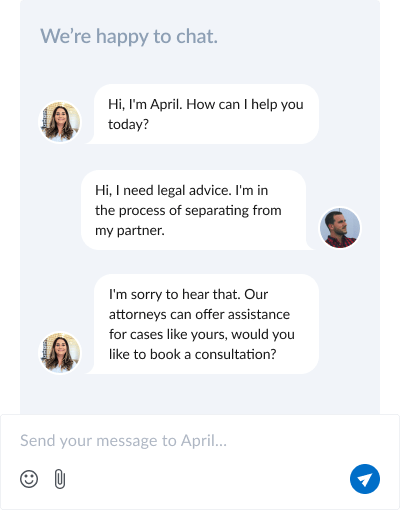Select the 'I need legal advice' message bubble
Screen dimensions: 400x510
coord(197,210)
